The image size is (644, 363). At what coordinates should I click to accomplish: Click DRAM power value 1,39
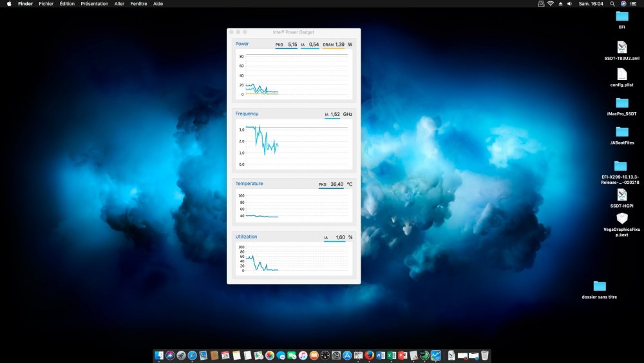pyautogui.click(x=339, y=44)
